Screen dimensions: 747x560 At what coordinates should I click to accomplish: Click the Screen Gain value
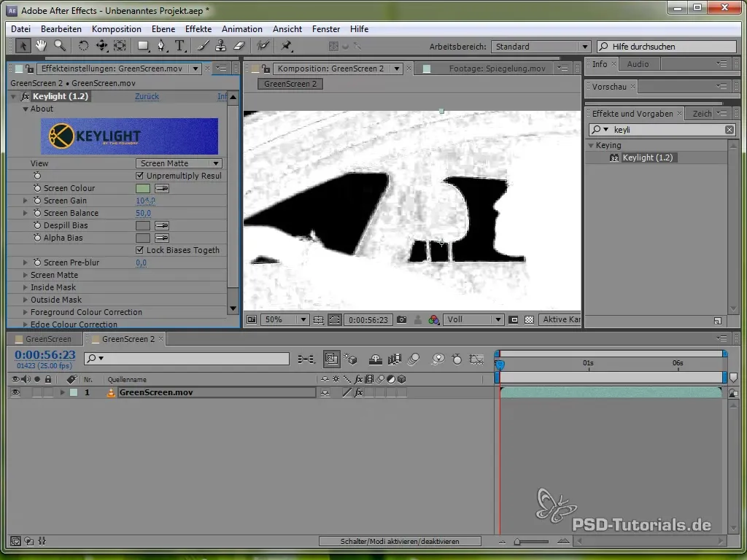(145, 201)
